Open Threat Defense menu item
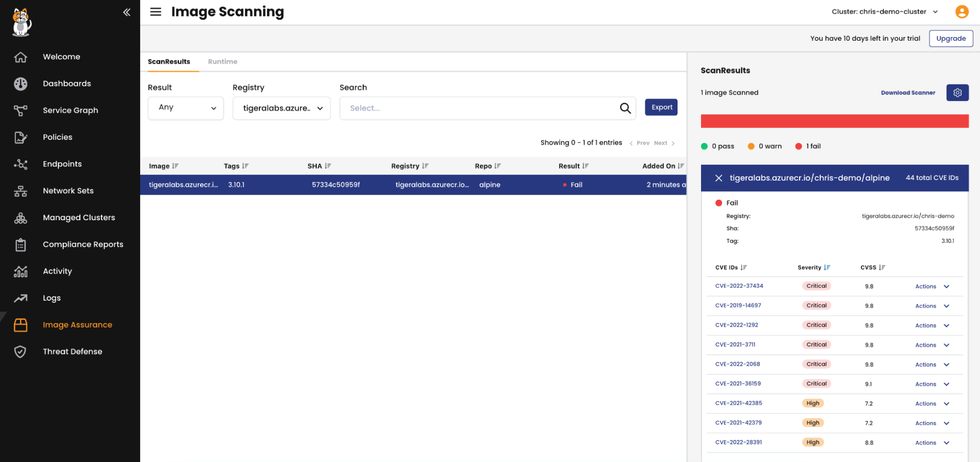The height and width of the screenshot is (462, 980). [73, 352]
